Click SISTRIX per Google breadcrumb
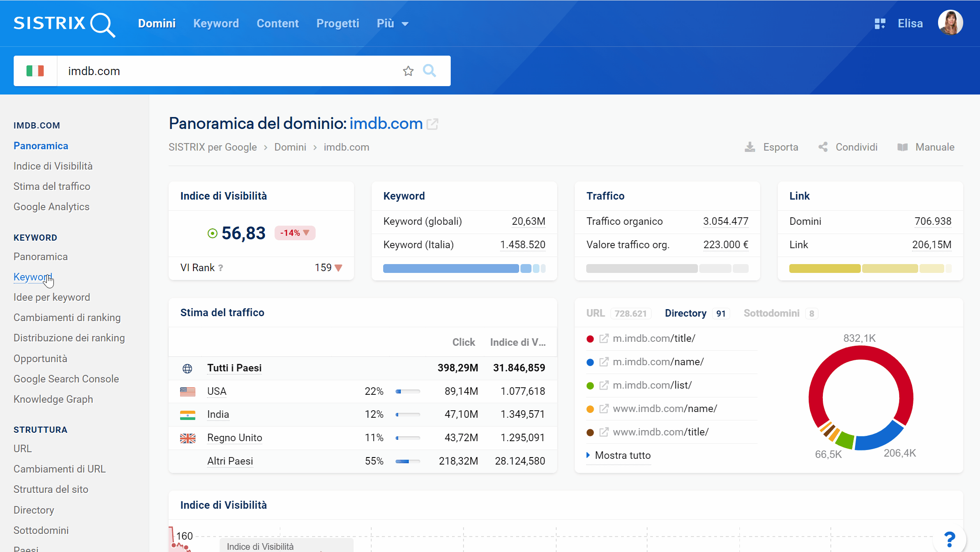980x552 pixels. pyautogui.click(x=212, y=147)
